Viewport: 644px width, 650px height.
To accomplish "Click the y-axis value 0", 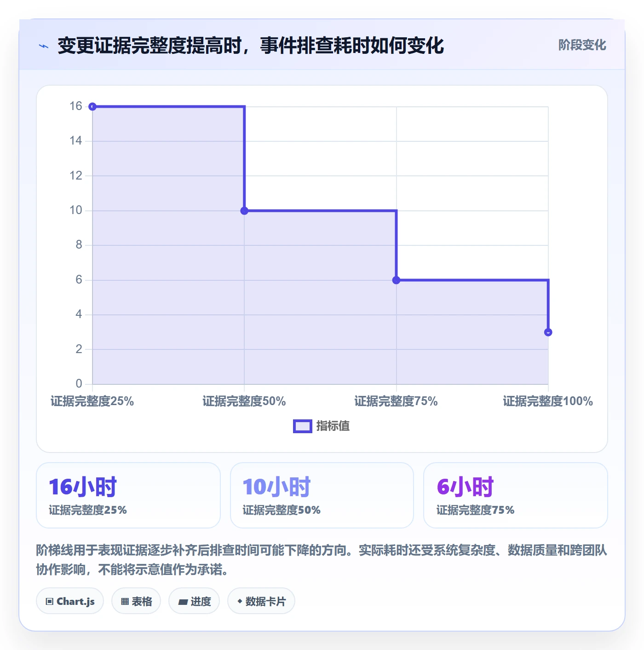I will (x=79, y=383).
